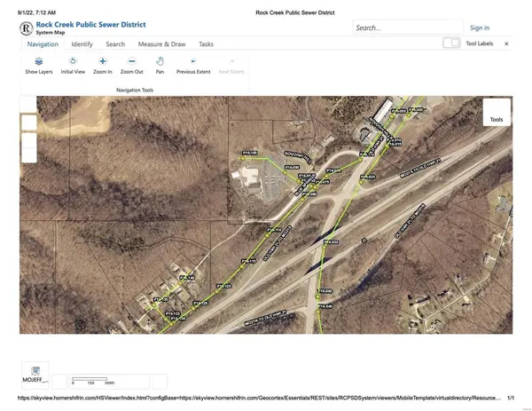
Task: Click the Sign in link
Action: 480,28
